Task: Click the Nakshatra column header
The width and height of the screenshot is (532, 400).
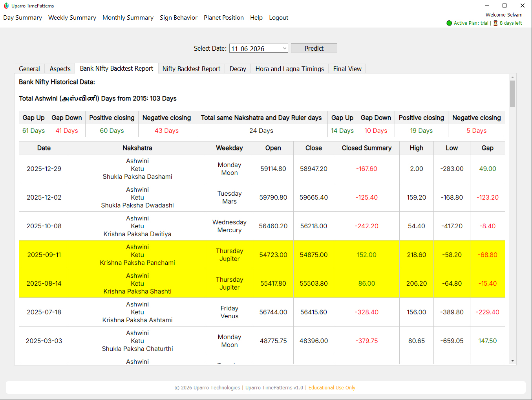Action: coord(137,148)
